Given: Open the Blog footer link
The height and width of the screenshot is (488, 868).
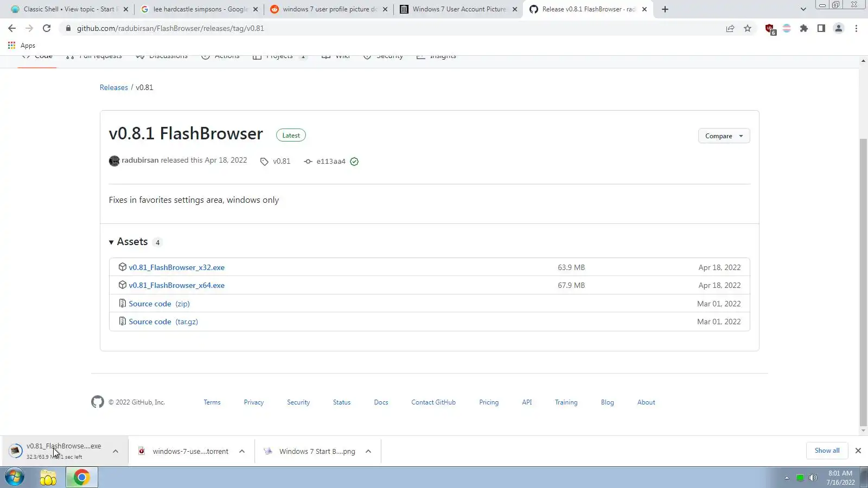Looking at the screenshot, I should click(608, 402).
